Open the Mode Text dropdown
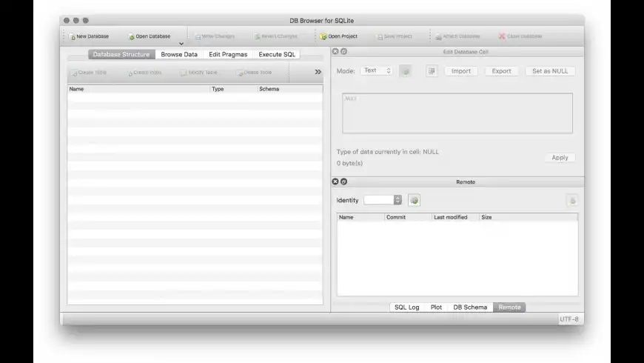This screenshot has height=363, width=644. click(377, 70)
